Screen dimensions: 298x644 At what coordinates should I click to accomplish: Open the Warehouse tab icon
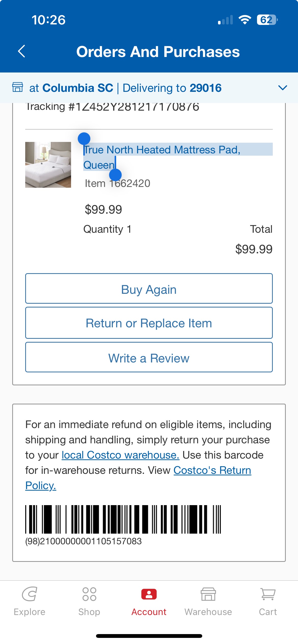tap(208, 594)
